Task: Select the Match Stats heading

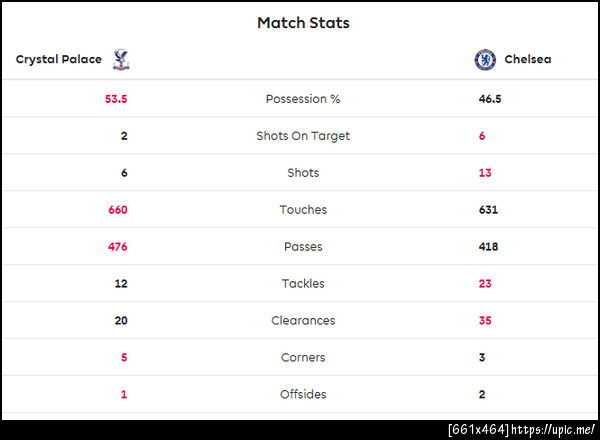Action: click(303, 22)
